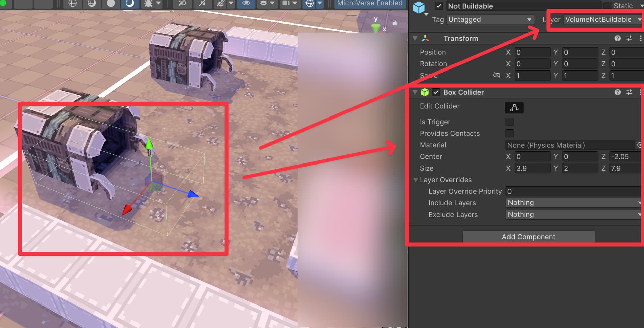The height and width of the screenshot is (328, 644).
Task: Enable the Is Trigger checkbox
Action: click(509, 122)
